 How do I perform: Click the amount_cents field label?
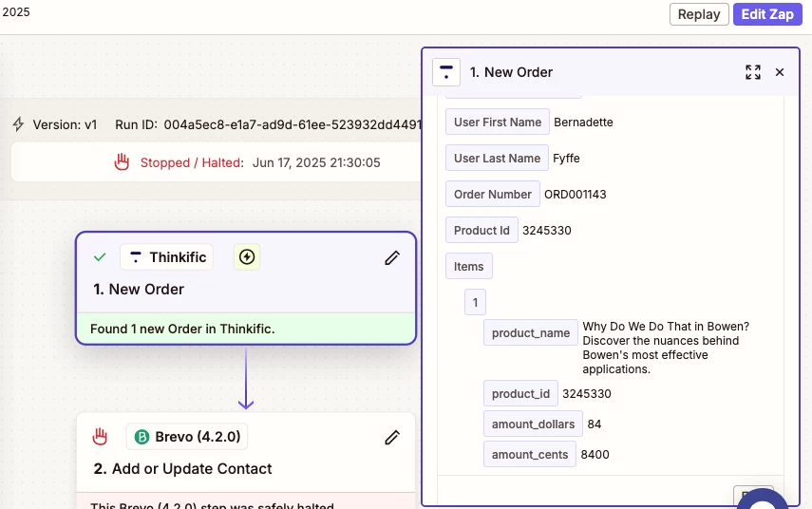(x=530, y=454)
